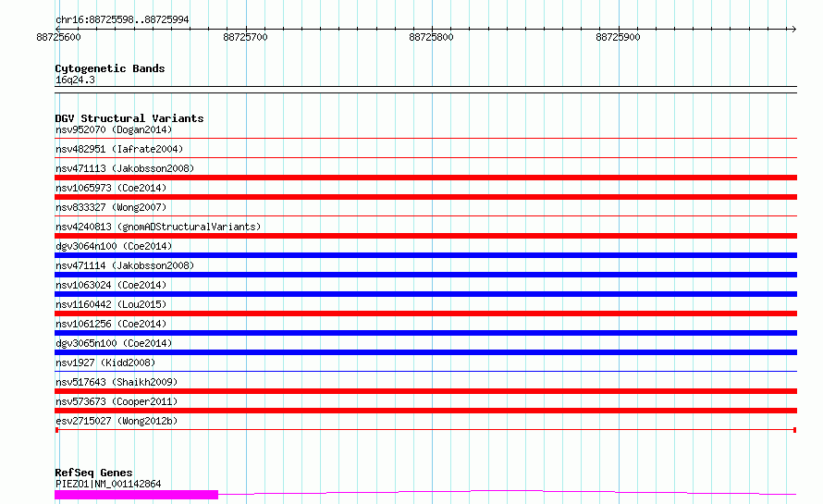Click the nsv482951 (Iafrate2004) variant label
This screenshot has width=823, height=504.
119,149
